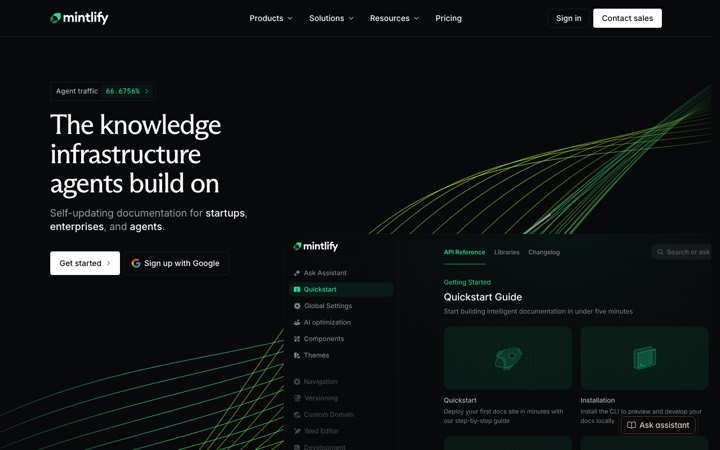The height and width of the screenshot is (450, 720).
Task: Open Custom Domain in the sidebar
Action: [341, 415]
